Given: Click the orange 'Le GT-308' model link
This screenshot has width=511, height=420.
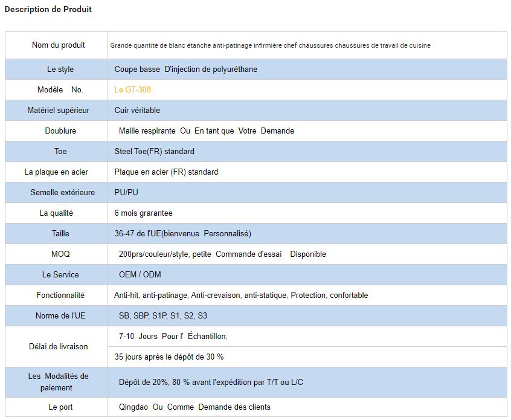Looking at the screenshot, I should coord(132,89).
